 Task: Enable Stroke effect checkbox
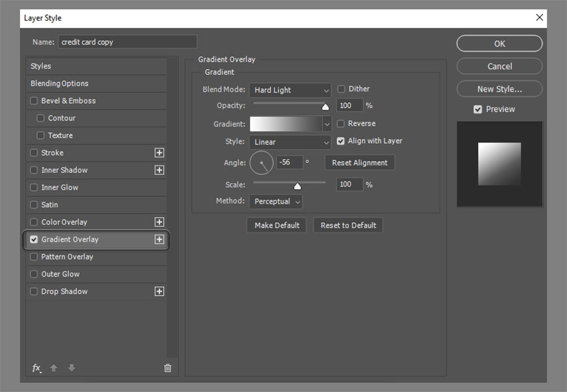(34, 153)
